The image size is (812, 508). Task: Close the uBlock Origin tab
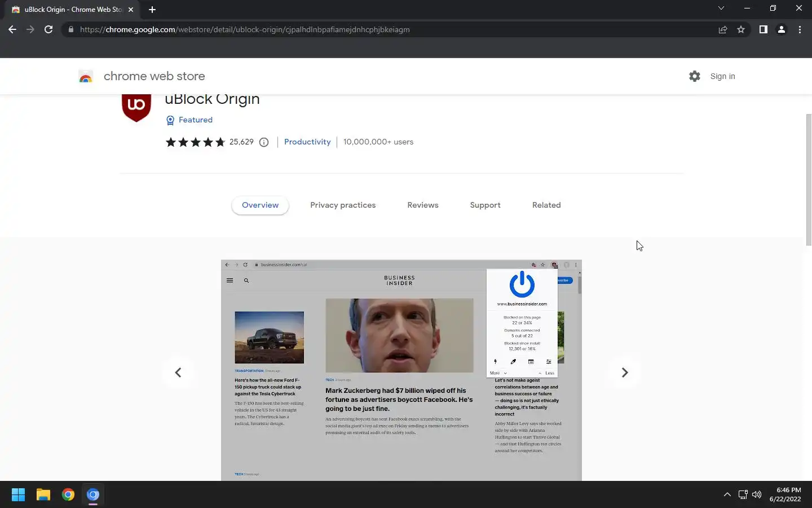coord(131,10)
